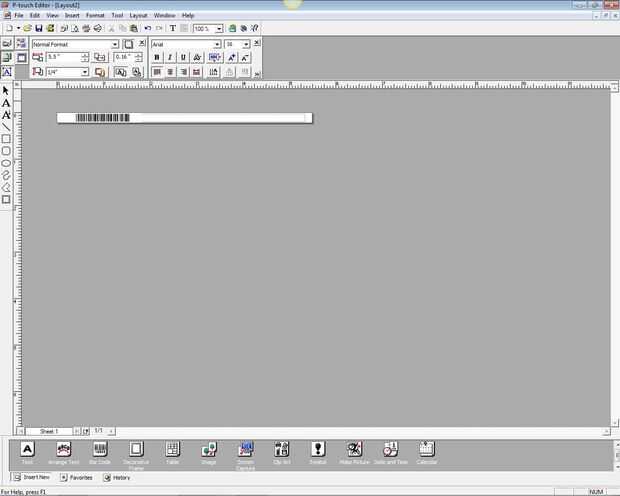620x496 pixels.
Task: Click the Print icon in toolbar
Action: 86,28
